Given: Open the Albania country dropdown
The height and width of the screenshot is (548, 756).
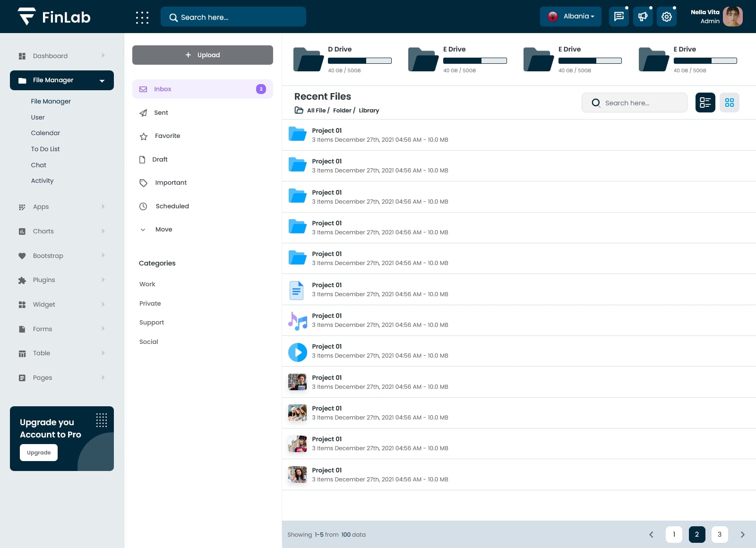Looking at the screenshot, I should click(x=570, y=17).
